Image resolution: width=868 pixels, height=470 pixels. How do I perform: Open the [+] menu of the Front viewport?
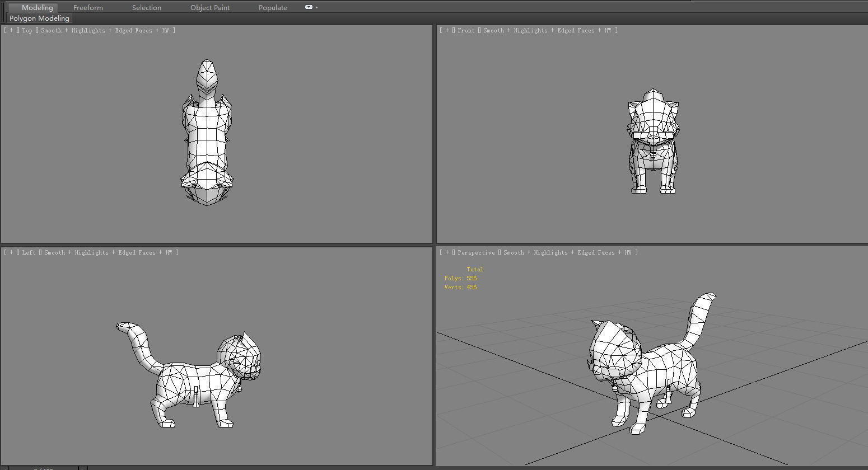pos(447,30)
